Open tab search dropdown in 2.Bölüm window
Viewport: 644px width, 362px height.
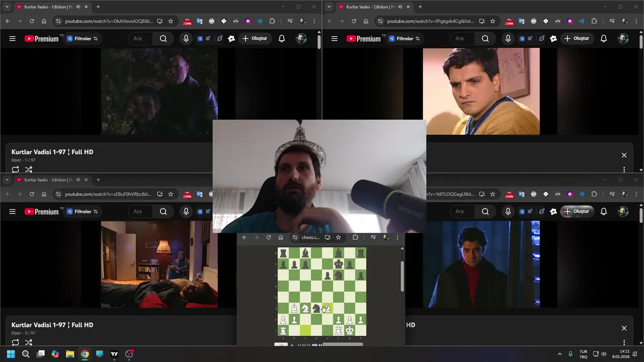[x=329, y=7]
